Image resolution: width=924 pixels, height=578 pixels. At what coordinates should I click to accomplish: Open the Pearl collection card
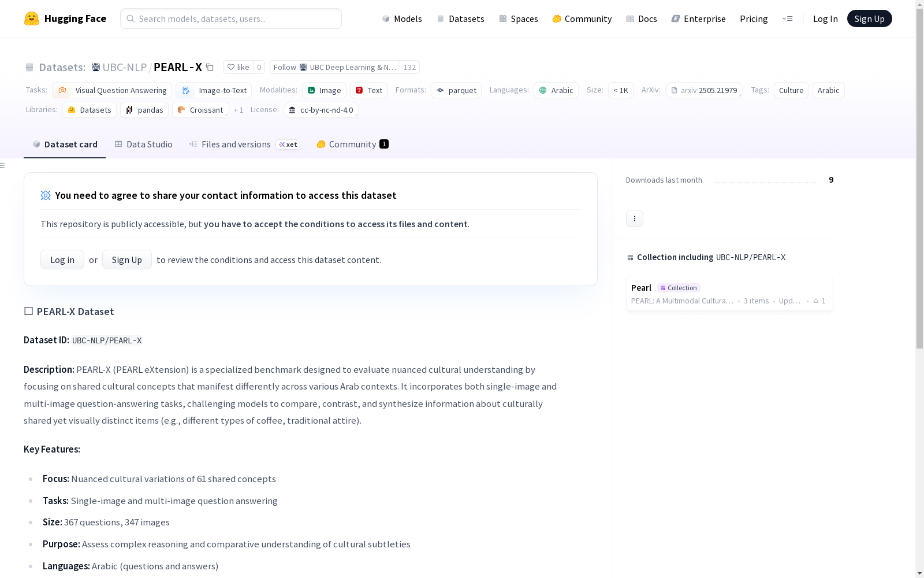(x=729, y=294)
